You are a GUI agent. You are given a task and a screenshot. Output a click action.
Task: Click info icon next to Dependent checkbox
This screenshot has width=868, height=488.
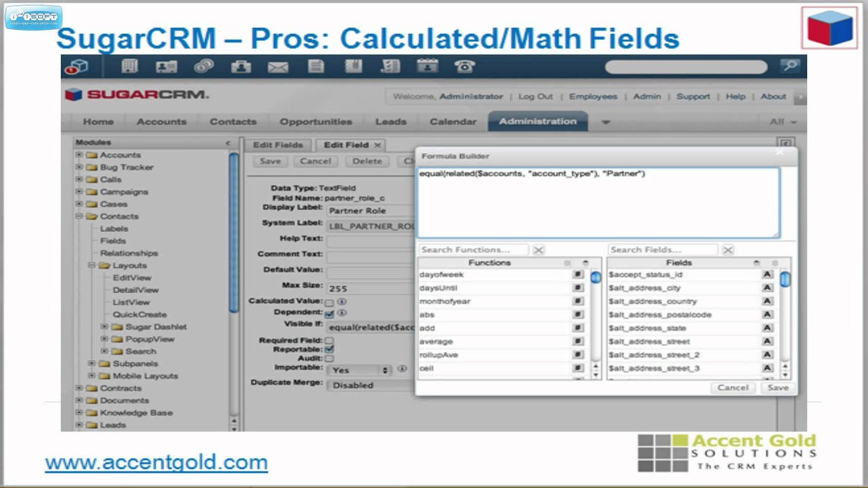coord(342,313)
